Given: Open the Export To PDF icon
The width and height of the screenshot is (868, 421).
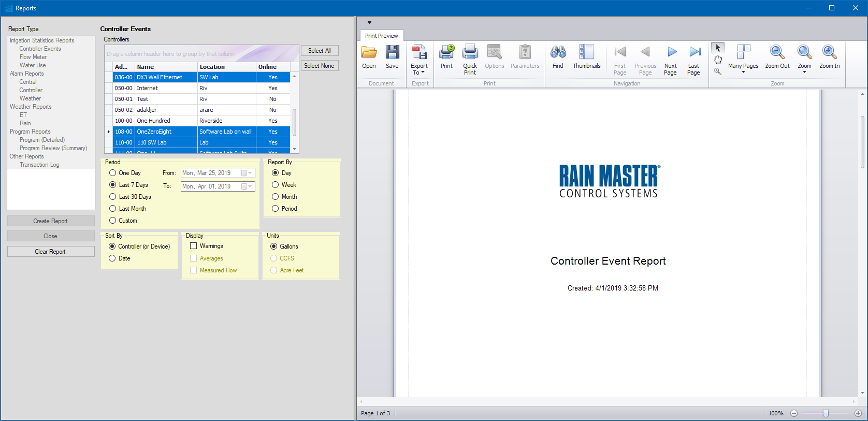Looking at the screenshot, I should pos(419,53).
